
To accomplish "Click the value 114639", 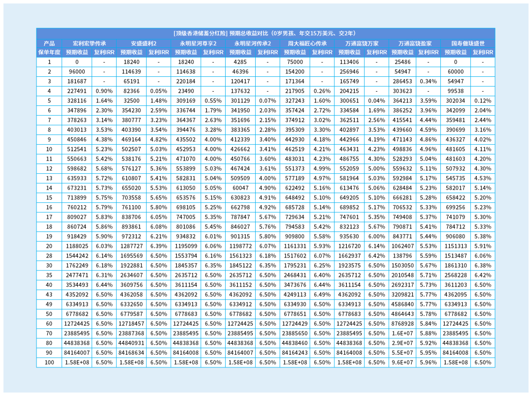I will click(132, 71).
